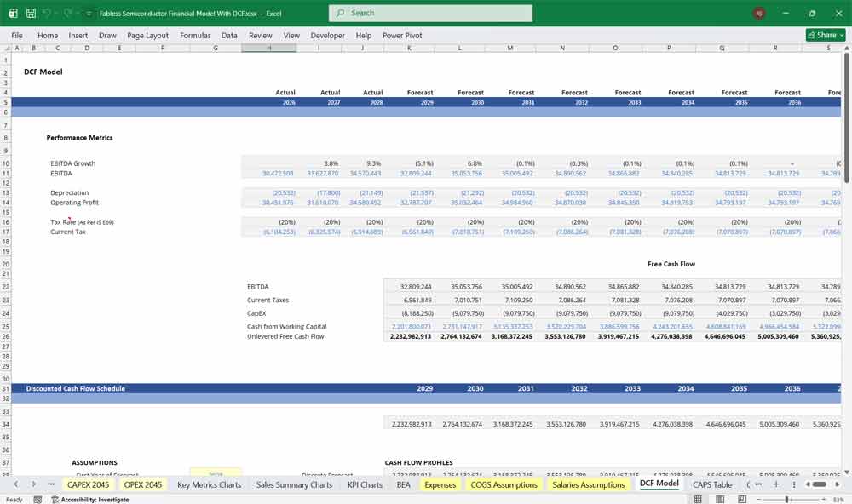852x504 pixels.
Task: Select Page Layout view icon in status bar
Action: tap(720, 499)
